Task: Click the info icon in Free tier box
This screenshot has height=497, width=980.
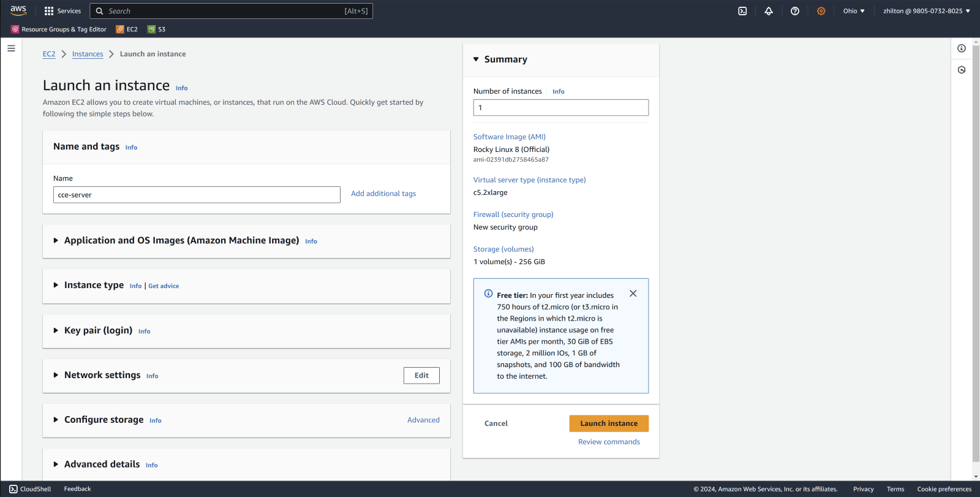Action: (489, 294)
